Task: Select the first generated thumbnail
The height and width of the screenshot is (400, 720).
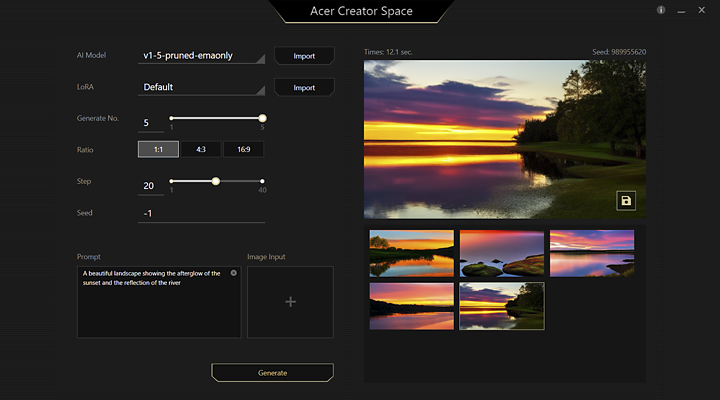Action: 411,253
